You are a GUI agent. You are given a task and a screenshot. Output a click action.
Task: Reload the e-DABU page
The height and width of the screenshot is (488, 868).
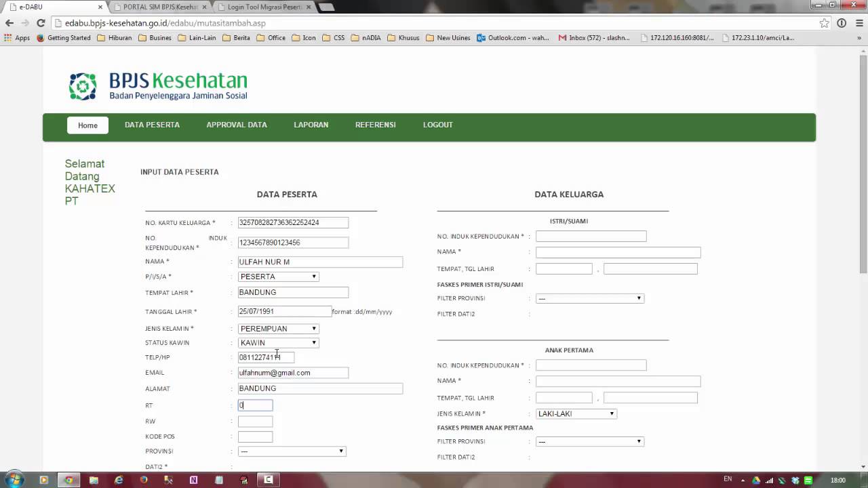point(41,23)
